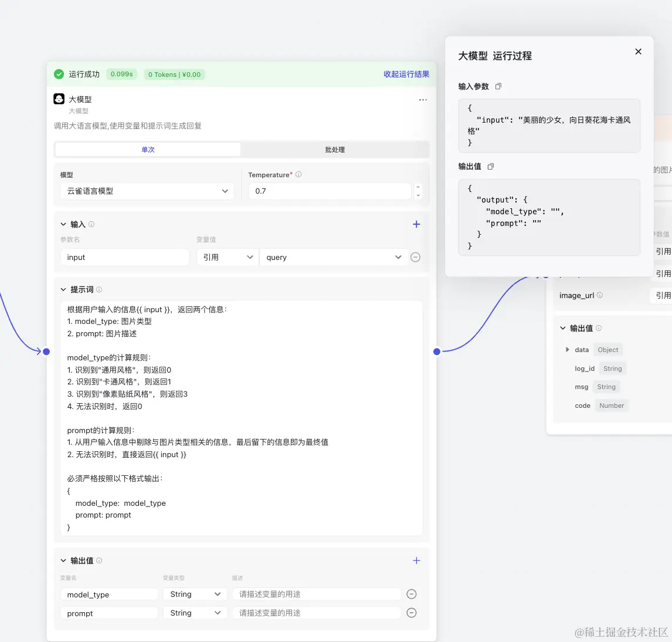The height and width of the screenshot is (642, 672).
Task: Click the node's left input connection port
Action: (46, 352)
